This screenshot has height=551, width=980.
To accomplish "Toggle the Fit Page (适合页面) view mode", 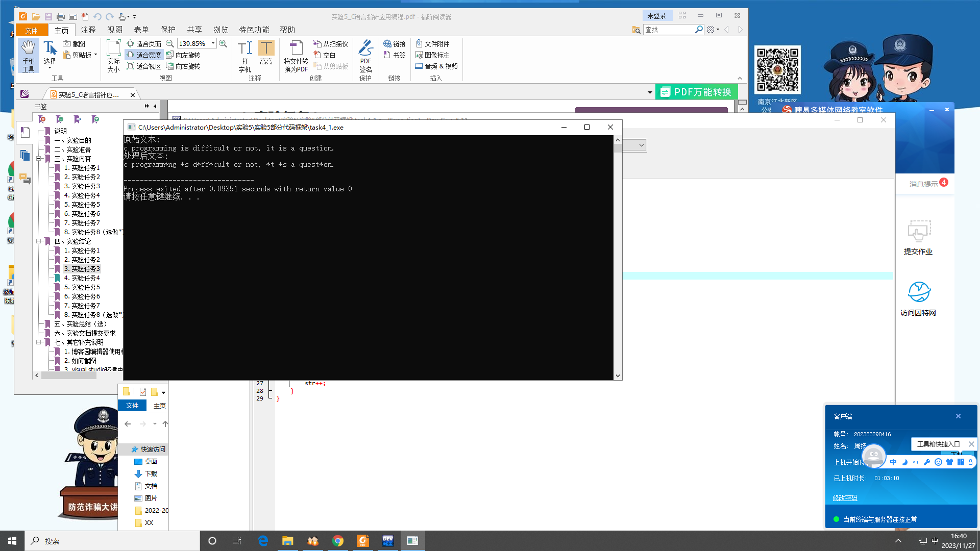I will pyautogui.click(x=144, y=44).
